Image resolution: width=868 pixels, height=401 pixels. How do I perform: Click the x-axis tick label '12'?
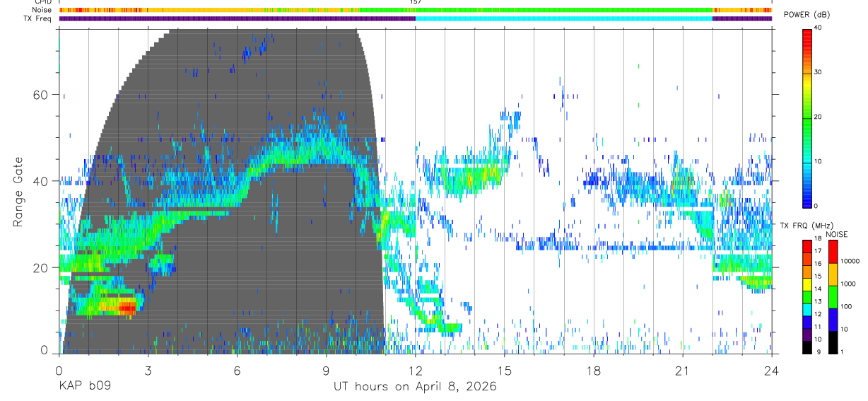point(416,371)
